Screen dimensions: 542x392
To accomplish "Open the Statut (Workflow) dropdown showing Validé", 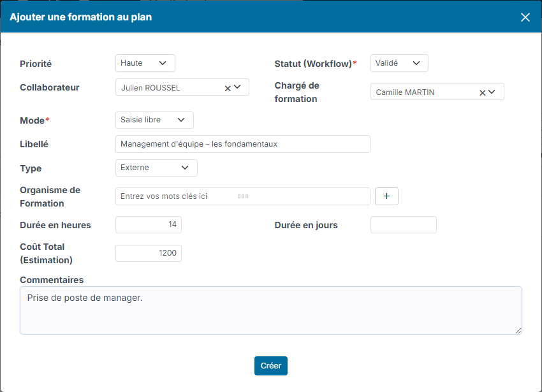I will tap(399, 63).
